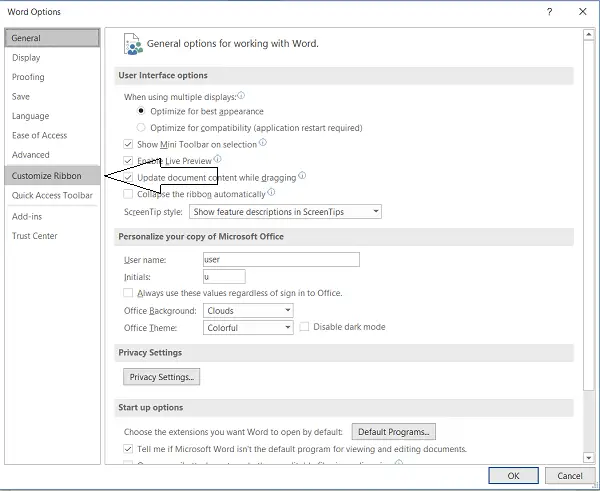Open Office Background dropdown
The height and width of the screenshot is (491, 600).
pos(248,311)
